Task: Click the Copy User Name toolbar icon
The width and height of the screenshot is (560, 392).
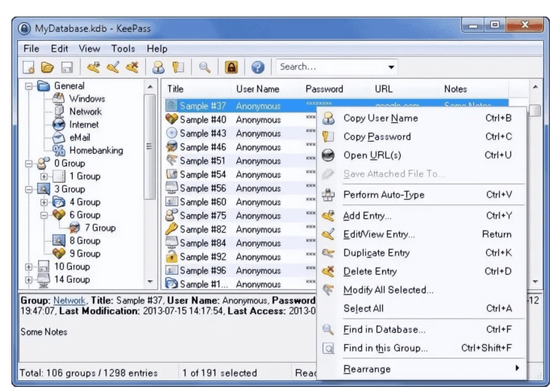Action: [158, 67]
